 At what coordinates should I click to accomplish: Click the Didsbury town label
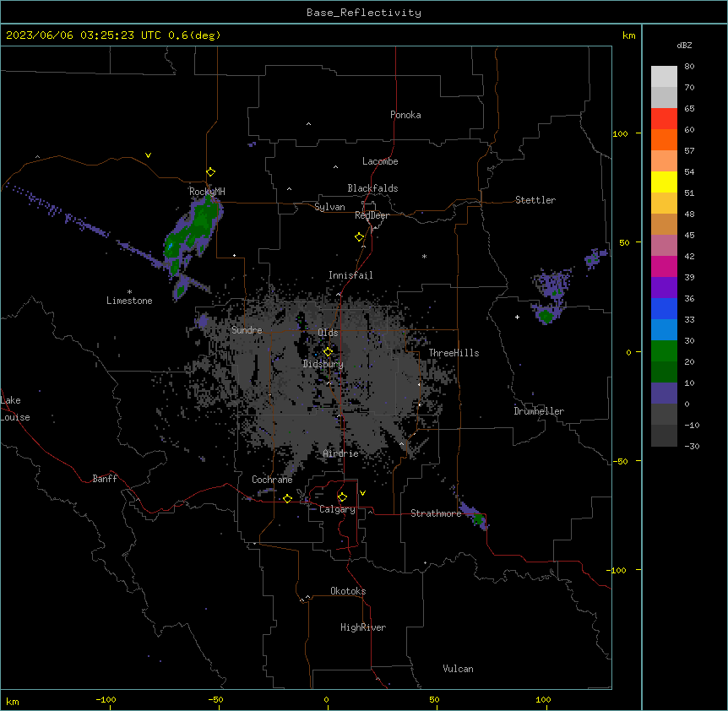[x=323, y=364]
